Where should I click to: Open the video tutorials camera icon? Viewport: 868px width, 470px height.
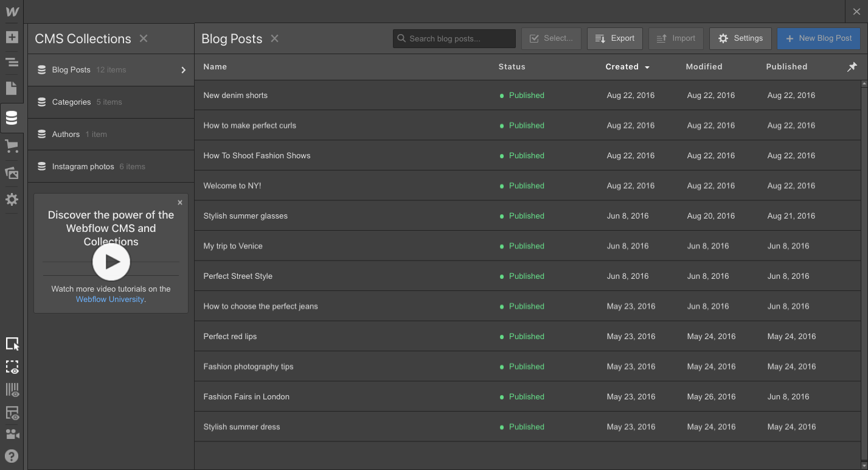[12, 434]
